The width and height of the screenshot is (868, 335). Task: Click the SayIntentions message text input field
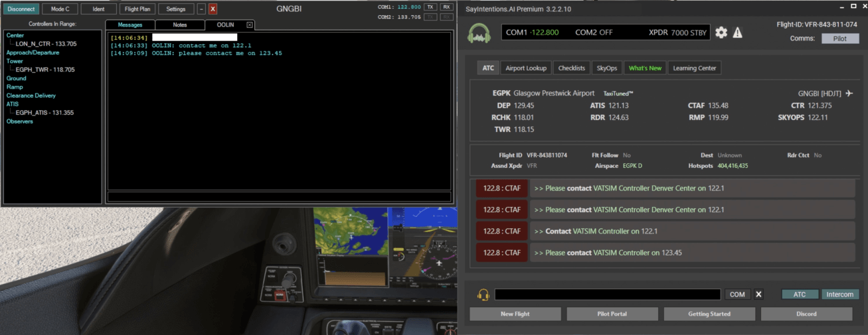click(607, 295)
